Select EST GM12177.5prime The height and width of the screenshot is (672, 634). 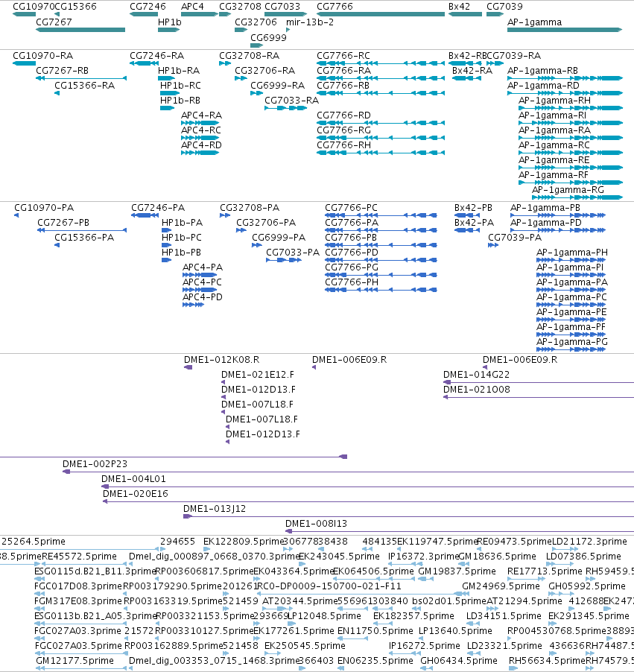point(75,661)
